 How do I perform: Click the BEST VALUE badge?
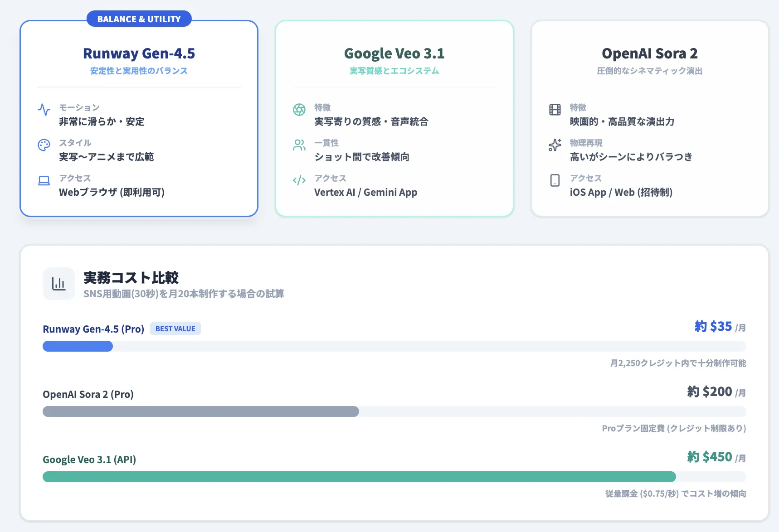(x=175, y=329)
